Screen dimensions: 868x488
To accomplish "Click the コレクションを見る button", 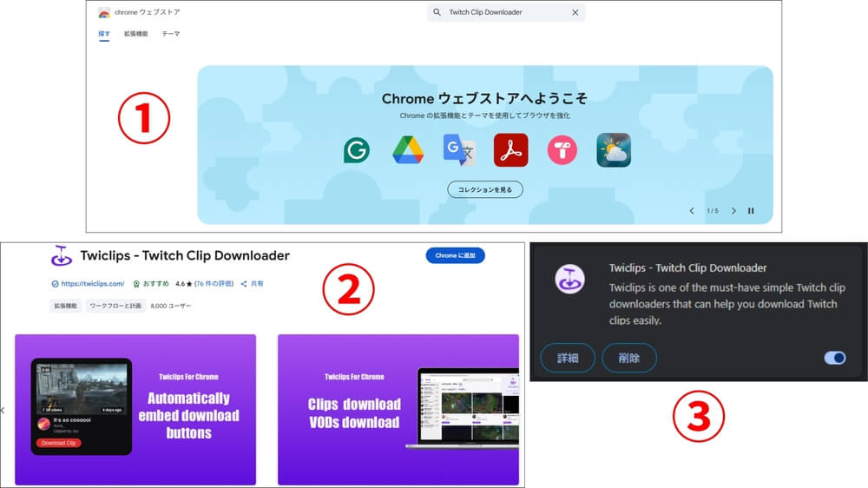I will click(x=485, y=189).
